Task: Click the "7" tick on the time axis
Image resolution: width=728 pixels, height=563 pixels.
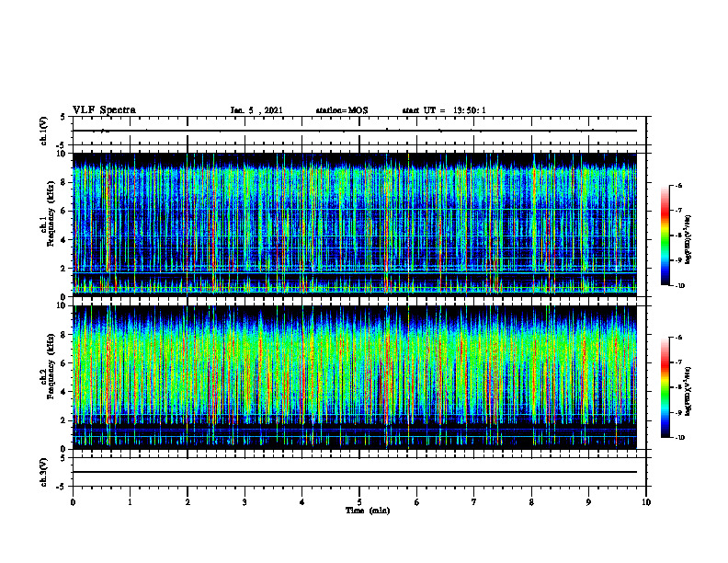Action: point(474,502)
